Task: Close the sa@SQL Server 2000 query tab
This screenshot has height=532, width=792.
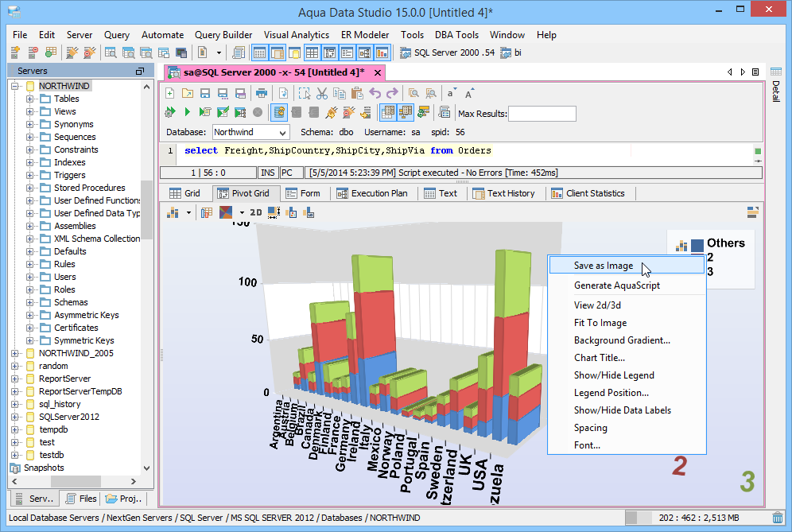Action: tap(377, 72)
